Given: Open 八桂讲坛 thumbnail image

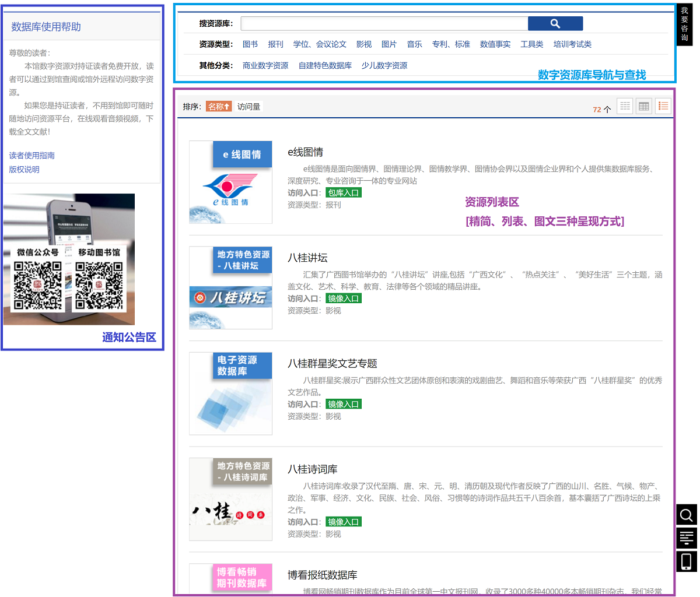Looking at the screenshot, I should click(230, 287).
